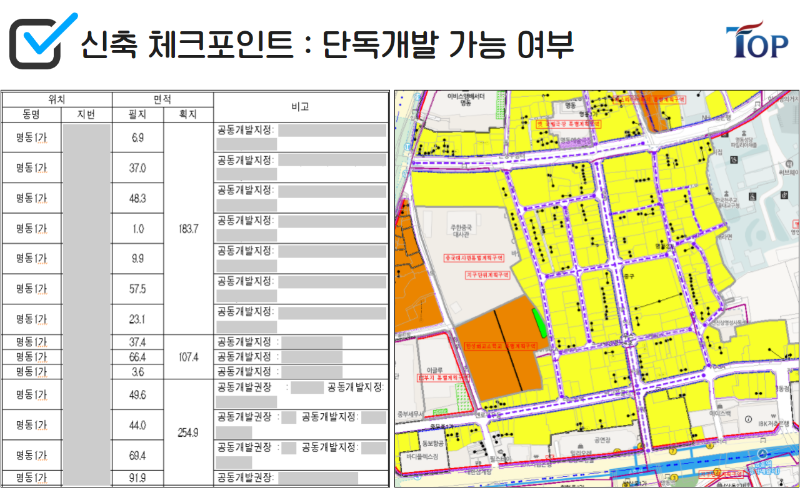
Task: Click the 획지 sub-header cell
Action: pos(188,115)
